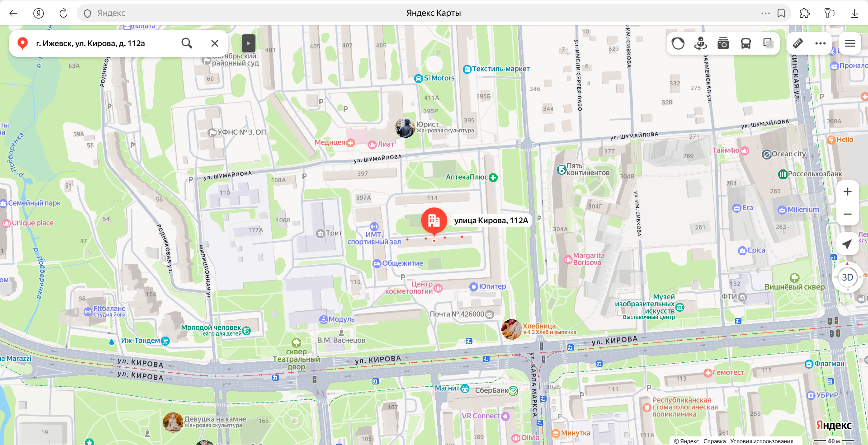The height and width of the screenshot is (445, 868).
Task: Open the browser collections icon
Action: [830, 13]
